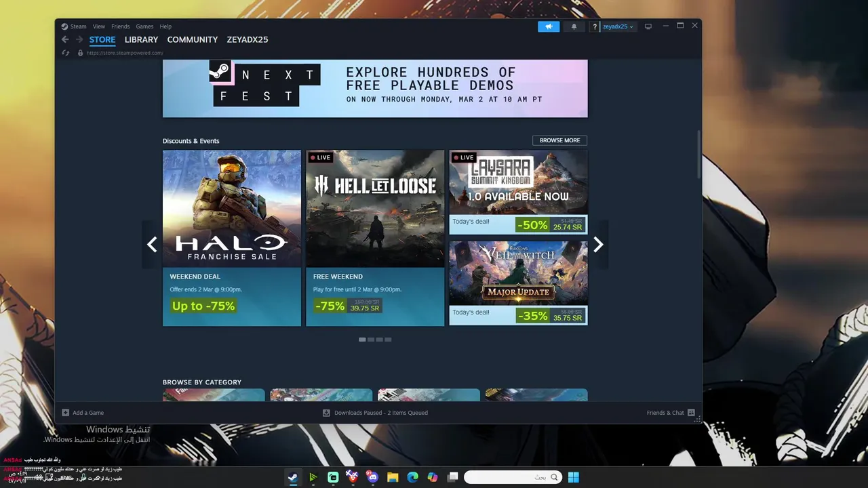The width and height of the screenshot is (868, 488).
Task: Open the Brave browser taskbar icon
Action: 353,477
